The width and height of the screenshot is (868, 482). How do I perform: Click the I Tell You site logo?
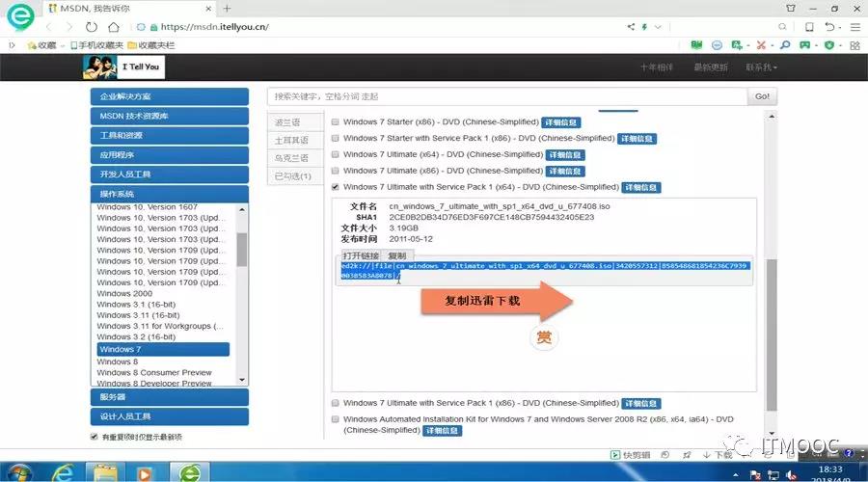click(123, 67)
